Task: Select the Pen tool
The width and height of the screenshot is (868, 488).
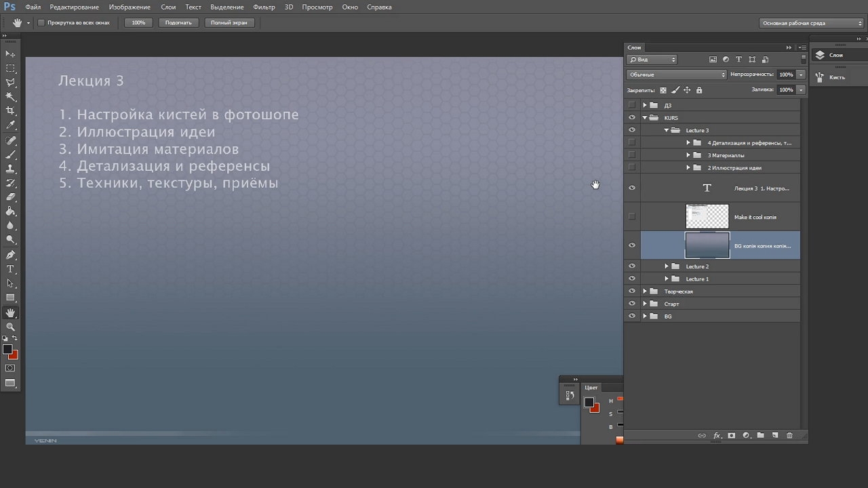Action: coord(10,255)
